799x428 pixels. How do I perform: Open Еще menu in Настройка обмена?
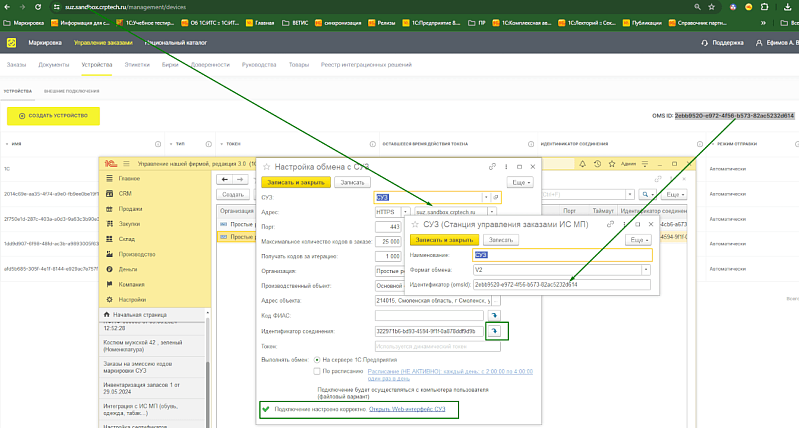(x=520, y=182)
